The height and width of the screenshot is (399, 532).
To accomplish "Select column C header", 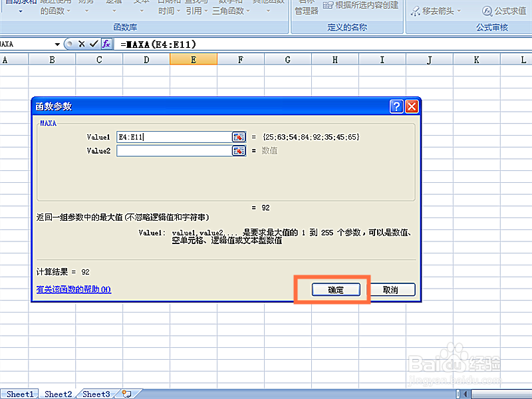I will pyautogui.click(x=99, y=60).
